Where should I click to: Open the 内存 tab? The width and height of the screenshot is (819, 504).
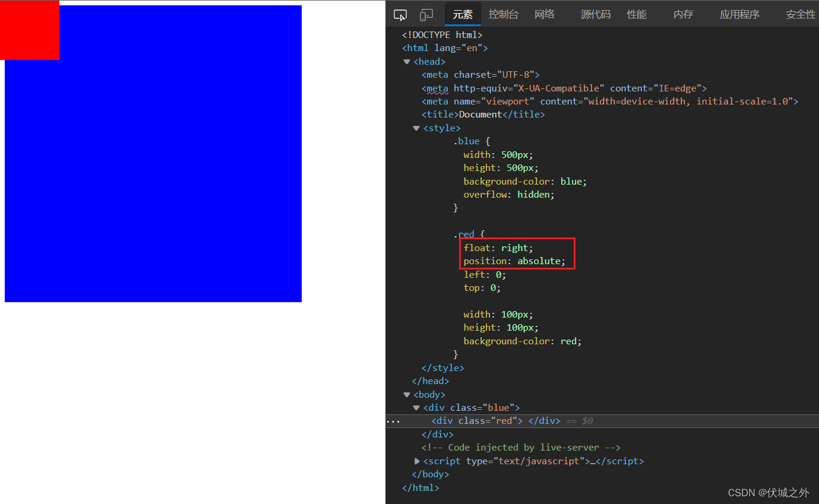(x=684, y=15)
